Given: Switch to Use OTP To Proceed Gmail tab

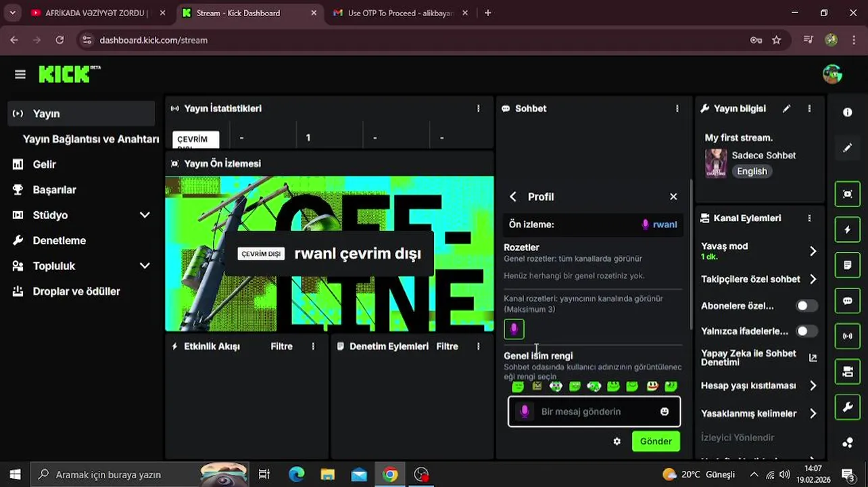Looking at the screenshot, I should pyautogui.click(x=401, y=13).
